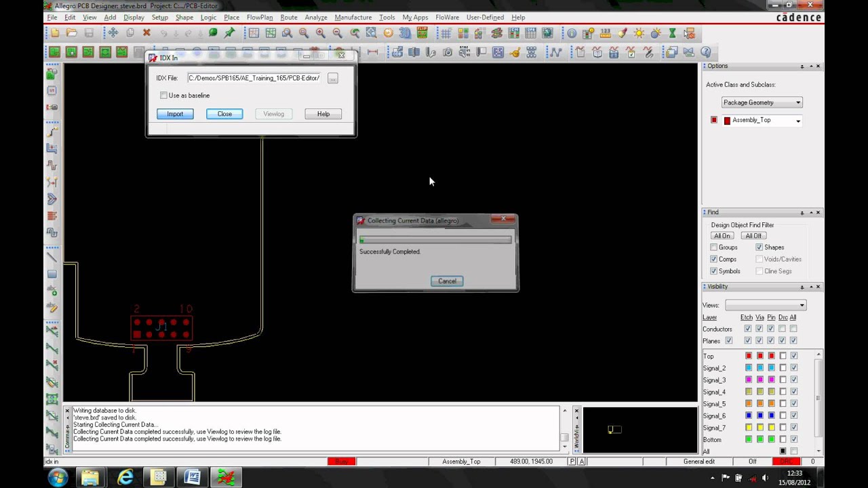The image size is (868, 488).
Task: Click the New file icon in toolbar
Action: [55, 33]
